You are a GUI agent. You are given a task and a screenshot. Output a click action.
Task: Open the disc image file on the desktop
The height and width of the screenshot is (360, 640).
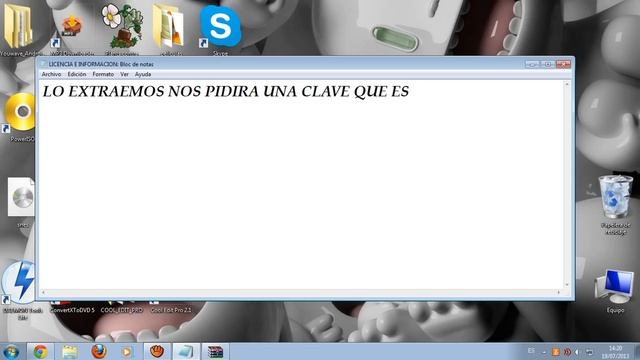point(21,202)
